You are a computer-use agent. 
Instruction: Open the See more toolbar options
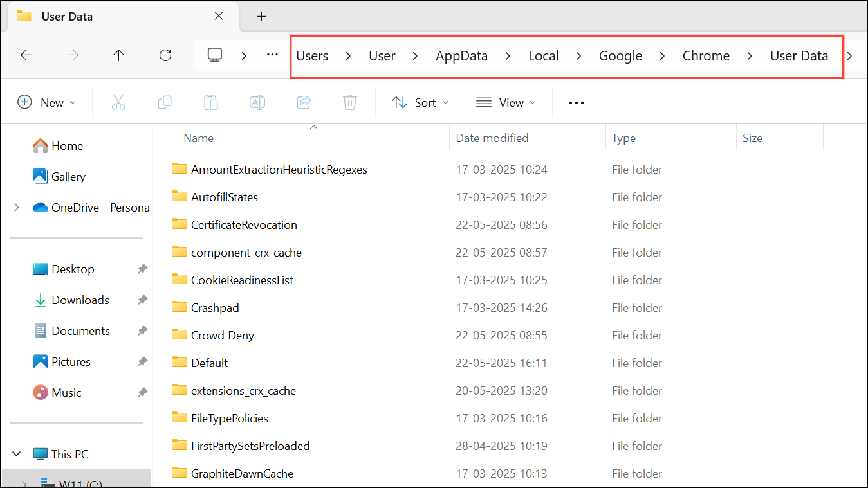pos(577,103)
